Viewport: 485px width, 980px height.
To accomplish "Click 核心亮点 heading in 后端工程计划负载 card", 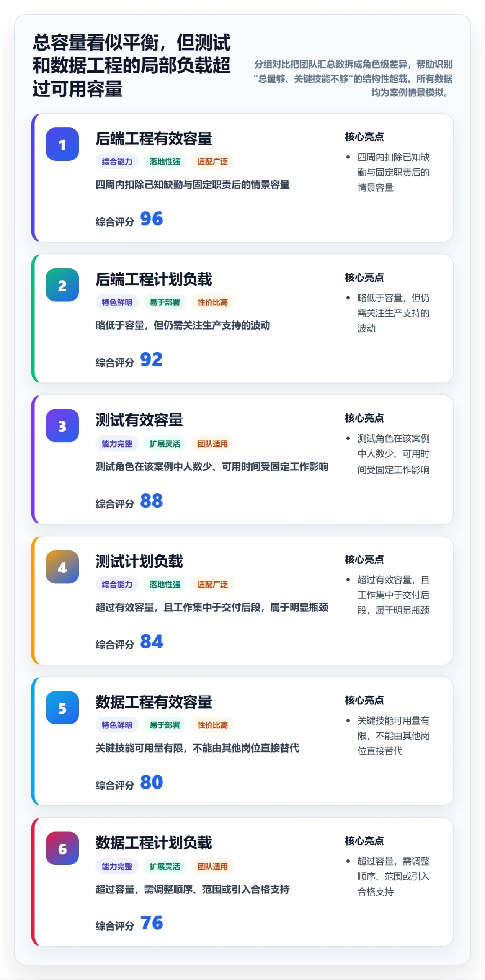I will tap(364, 278).
